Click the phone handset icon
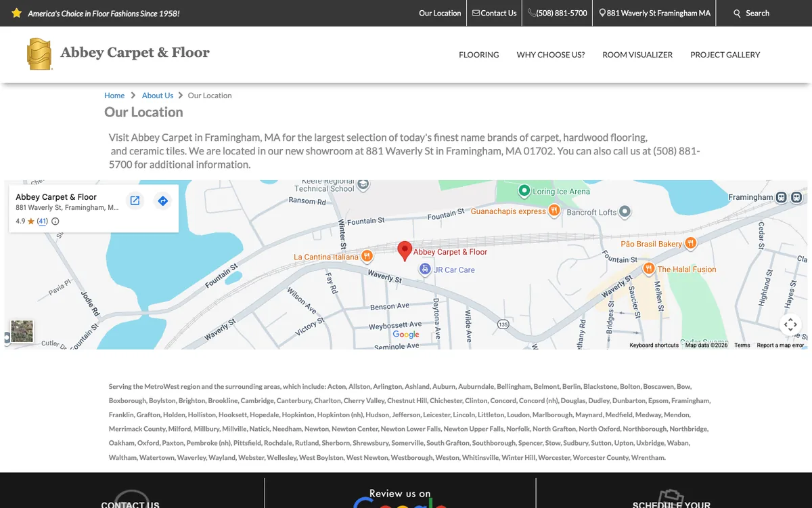The width and height of the screenshot is (812, 508). (x=531, y=14)
